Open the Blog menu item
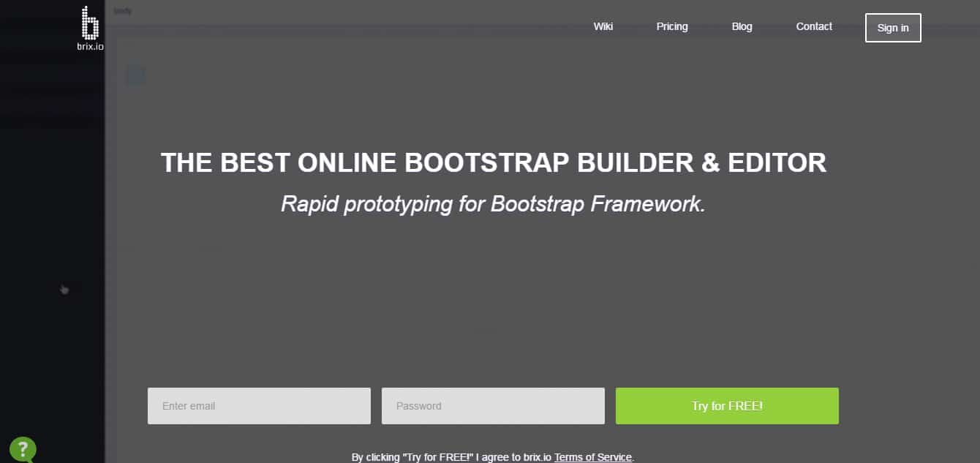The width and height of the screenshot is (980, 463). (x=742, y=26)
